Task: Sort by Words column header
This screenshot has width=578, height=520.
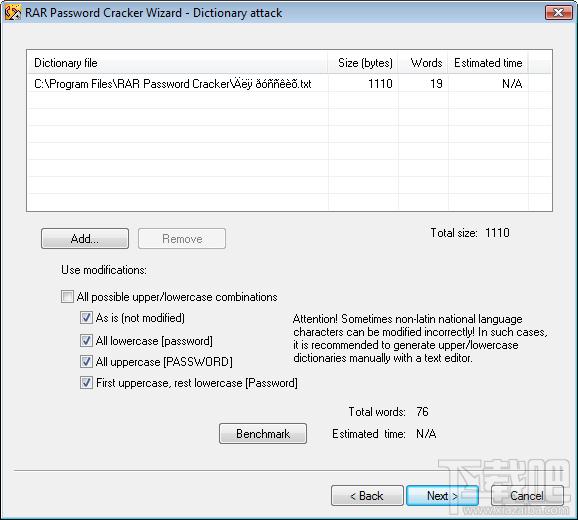Action: 423,63
